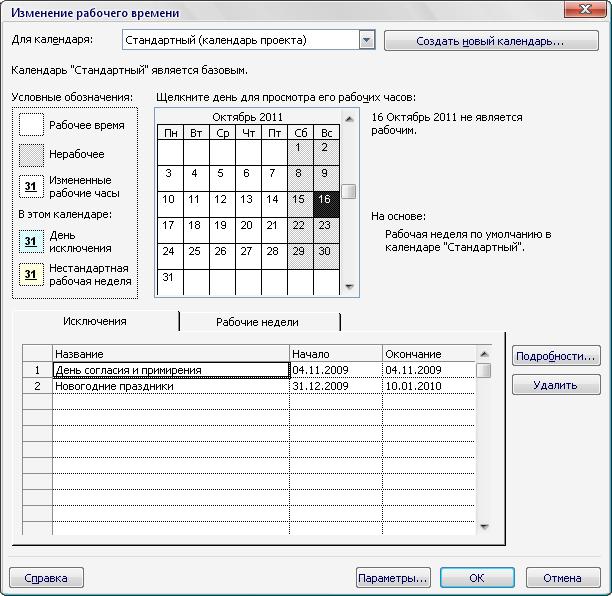
Task: Select October 14 in the calendar
Action: click(x=274, y=204)
